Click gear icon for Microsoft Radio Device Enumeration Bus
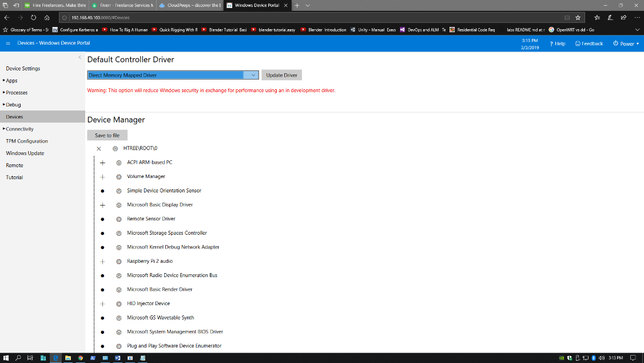Image resolution: width=644 pixels, height=363 pixels. [119, 276]
